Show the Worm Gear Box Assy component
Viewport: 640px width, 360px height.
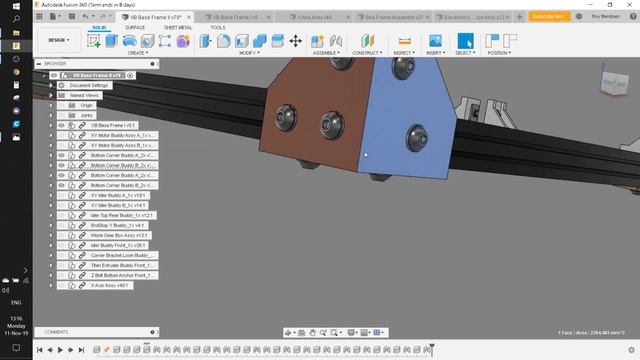[62, 235]
